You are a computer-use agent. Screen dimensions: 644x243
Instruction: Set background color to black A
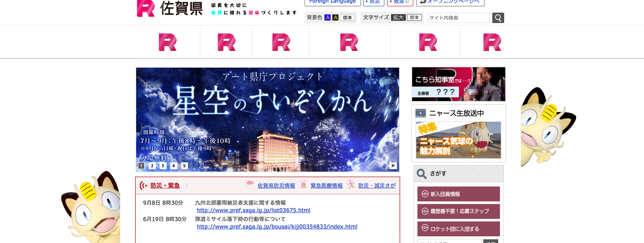(335, 17)
